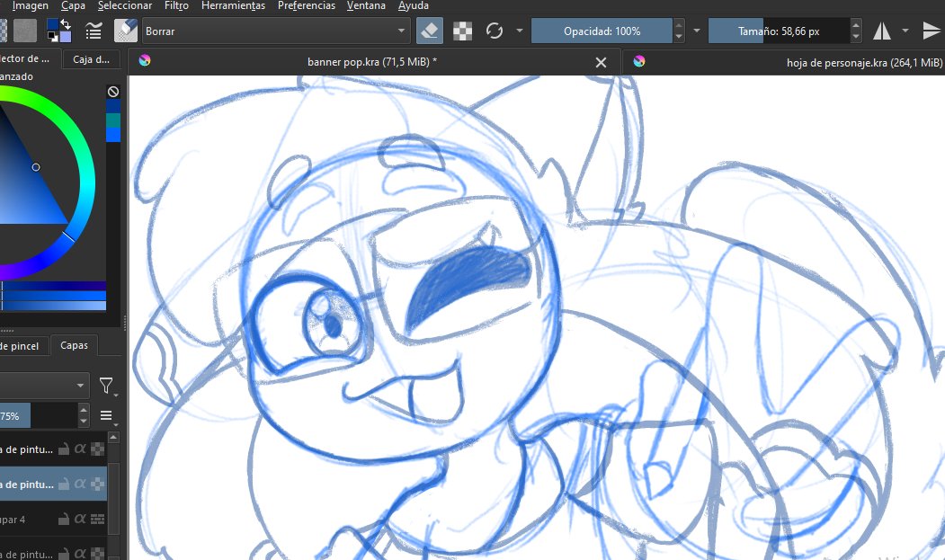The width and height of the screenshot is (945, 560).
Task: Click the gradient selector icon in the toolbar
Action: (x=4, y=30)
